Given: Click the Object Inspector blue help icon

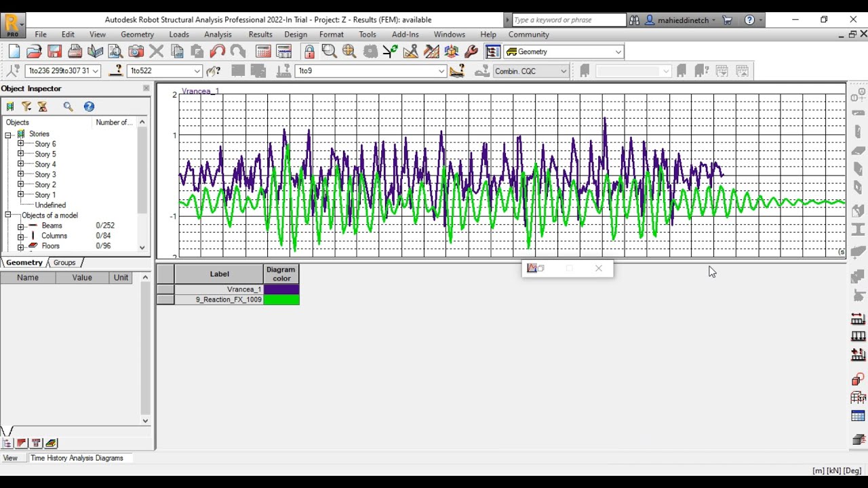Looking at the screenshot, I should click(x=89, y=106).
